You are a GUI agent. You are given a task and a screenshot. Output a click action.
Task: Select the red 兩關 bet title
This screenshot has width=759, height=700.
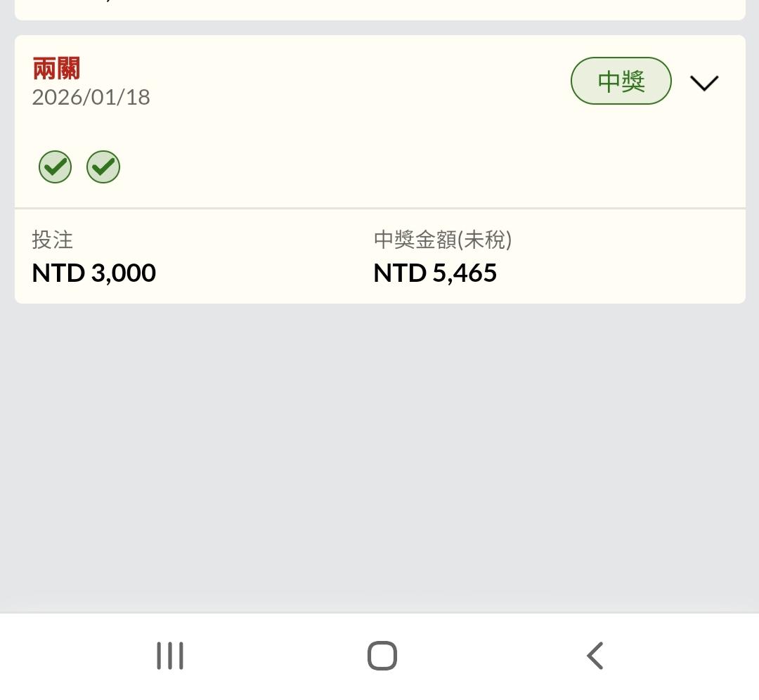coord(56,69)
